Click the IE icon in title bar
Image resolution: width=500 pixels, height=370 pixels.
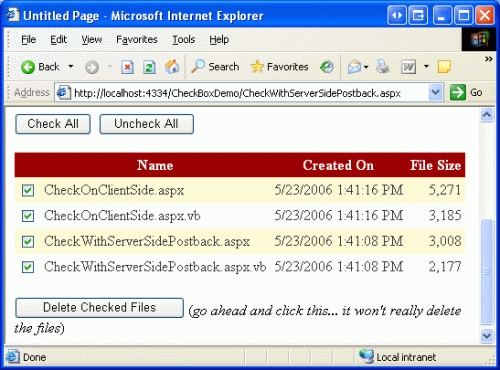13,15
